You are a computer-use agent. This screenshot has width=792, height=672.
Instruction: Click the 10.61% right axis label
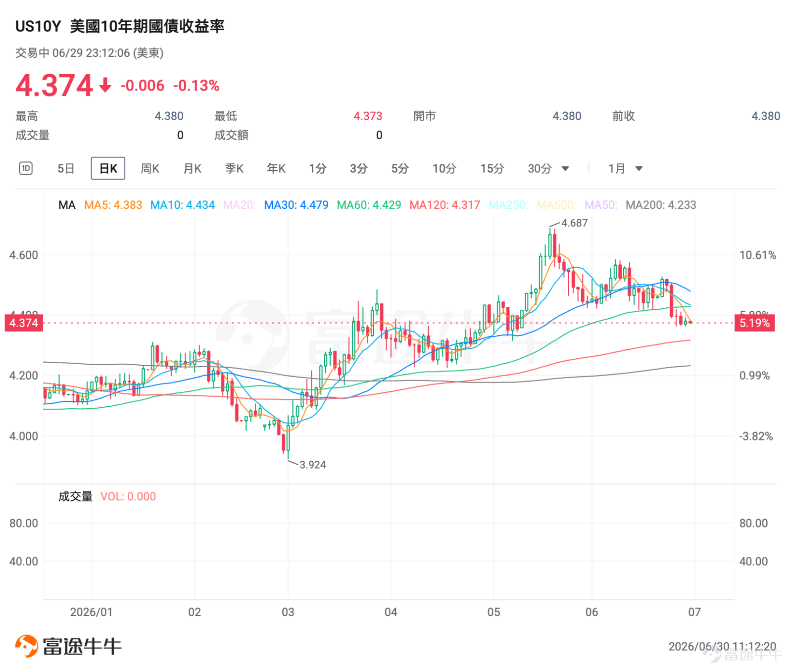(x=758, y=255)
